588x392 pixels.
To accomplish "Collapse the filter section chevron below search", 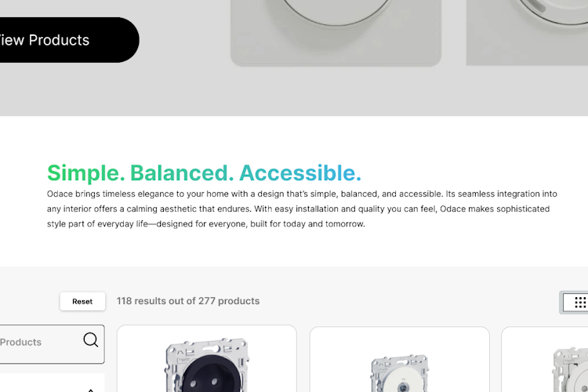I will pyautogui.click(x=91, y=389).
